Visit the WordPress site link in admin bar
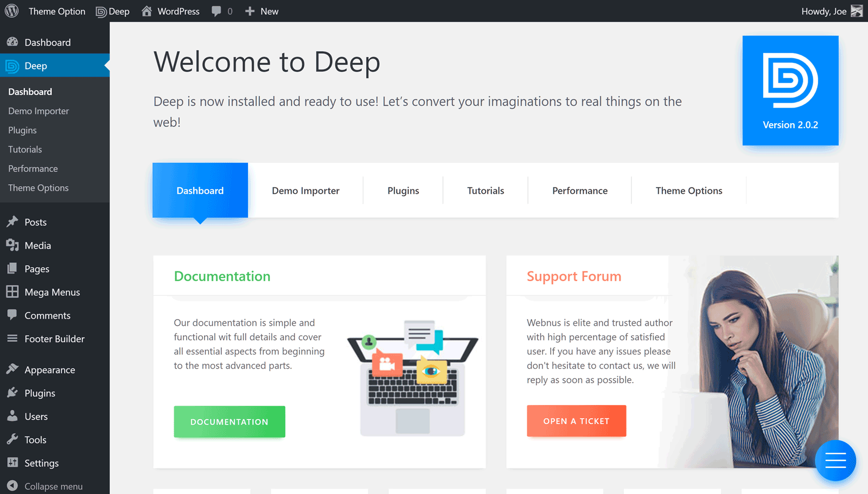Image resolution: width=868 pixels, height=494 pixels. click(170, 11)
